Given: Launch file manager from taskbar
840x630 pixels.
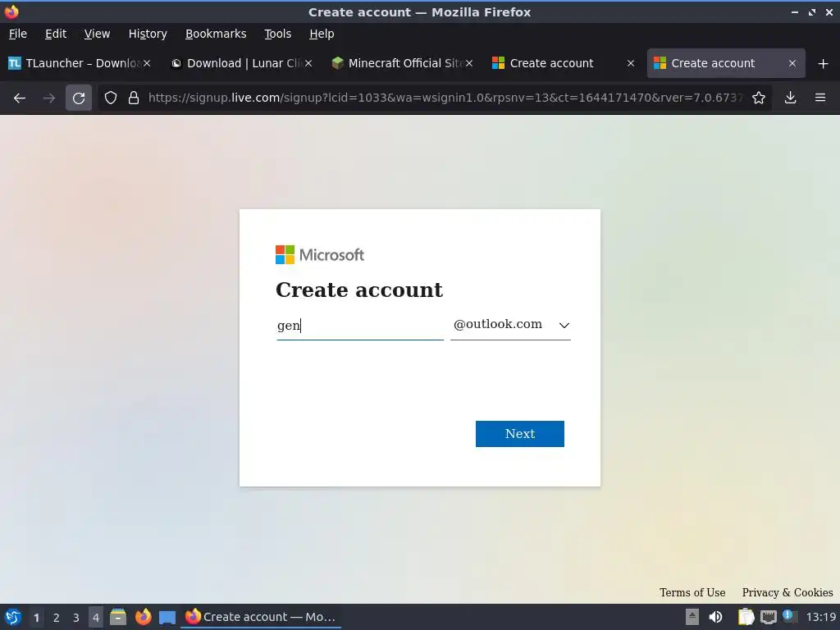Looking at the screenshot, I should click(x=118, y=617).
